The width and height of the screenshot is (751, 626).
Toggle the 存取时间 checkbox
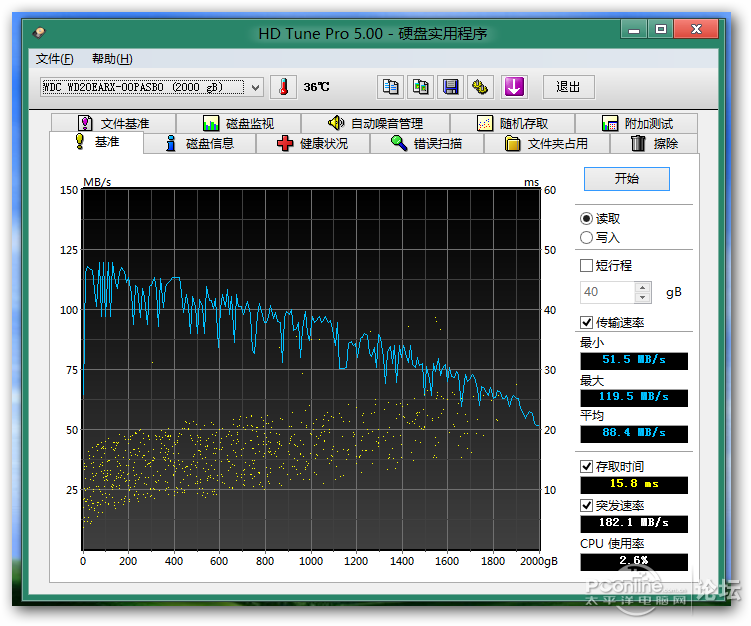pos(587,467)
